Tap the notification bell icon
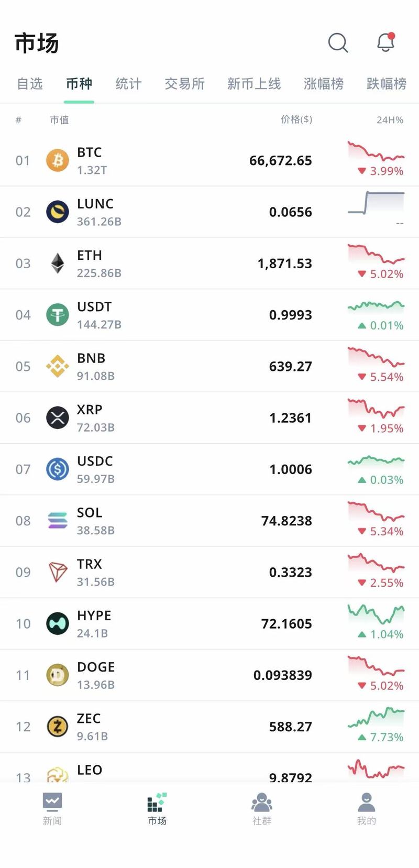Image resolution: width=419 pixels, height=868 pixels. 386,42
